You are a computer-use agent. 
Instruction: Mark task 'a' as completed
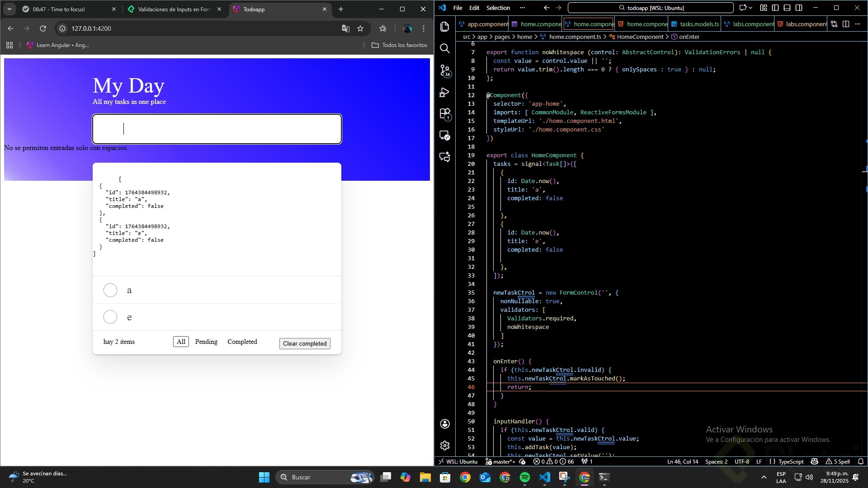(110, 290)
